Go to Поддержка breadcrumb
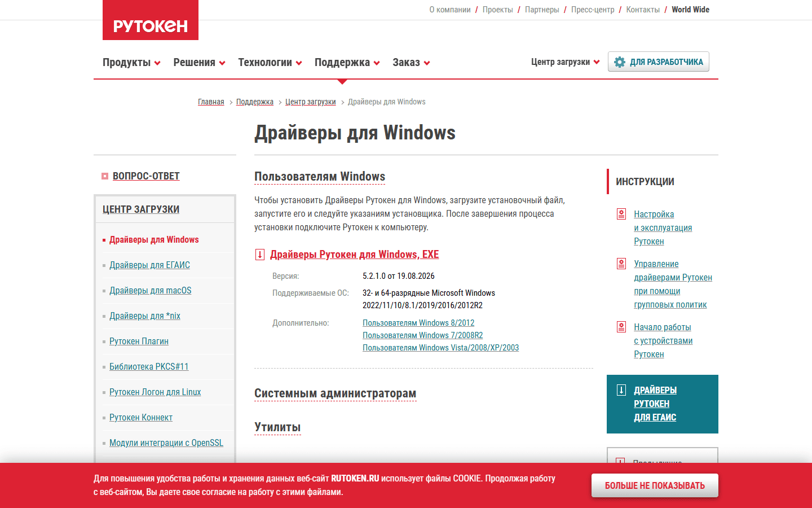812x508 pixels. pos(255,102)
